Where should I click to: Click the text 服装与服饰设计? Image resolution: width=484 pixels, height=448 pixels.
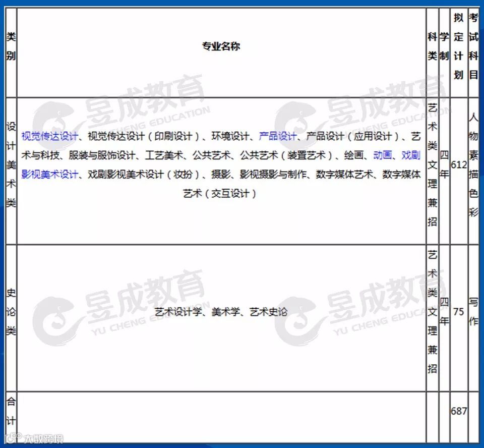102,155
